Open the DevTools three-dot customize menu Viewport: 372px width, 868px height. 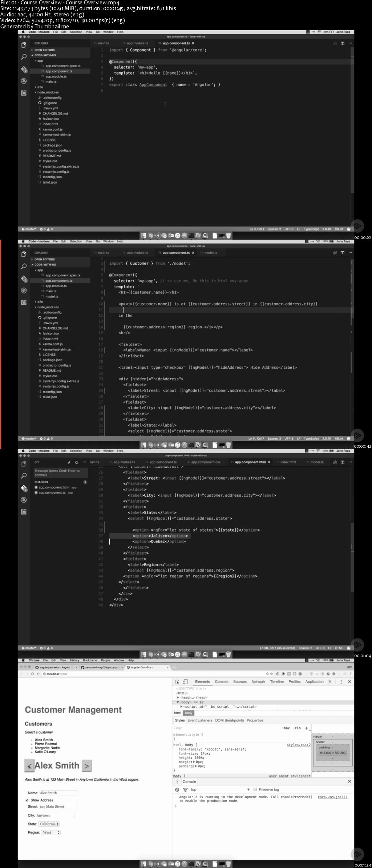(x=341, y=682)
